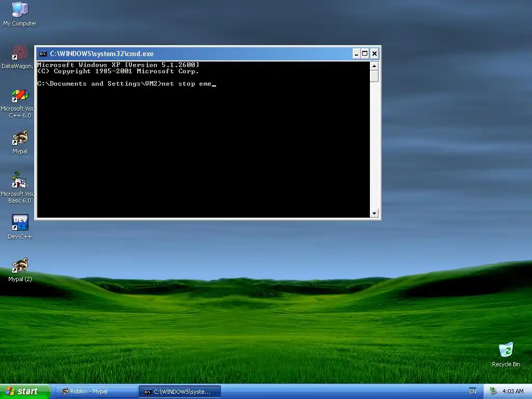Select the Dev-C++ desktop icon

tap(20, 227)
